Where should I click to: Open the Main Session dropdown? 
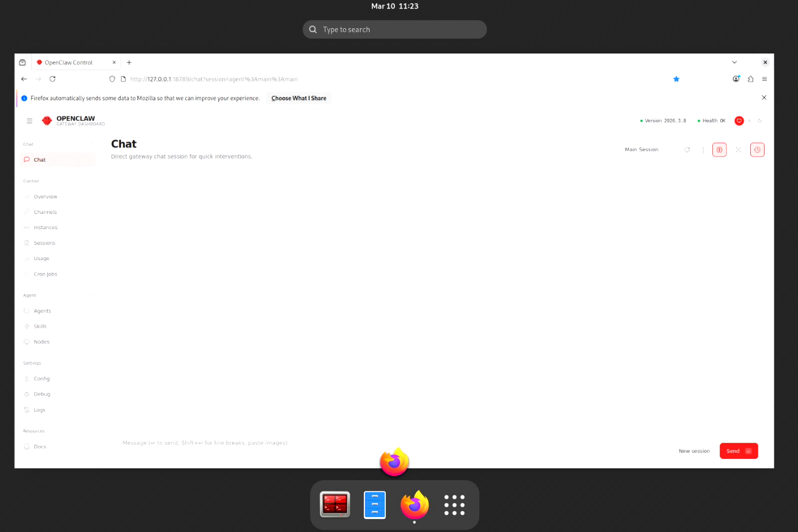click(641, 150)
